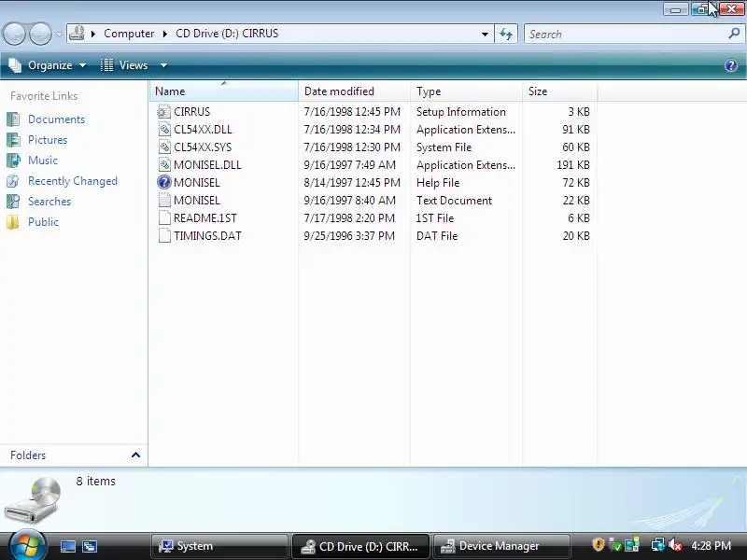Click Computer in the address bar
Image resolution: width=747 pixels, height=560 pixels.
pos(129,34)
